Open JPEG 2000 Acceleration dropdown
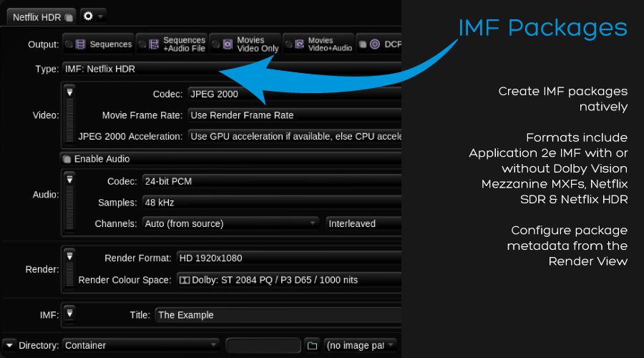 click(x=295, y=137)
